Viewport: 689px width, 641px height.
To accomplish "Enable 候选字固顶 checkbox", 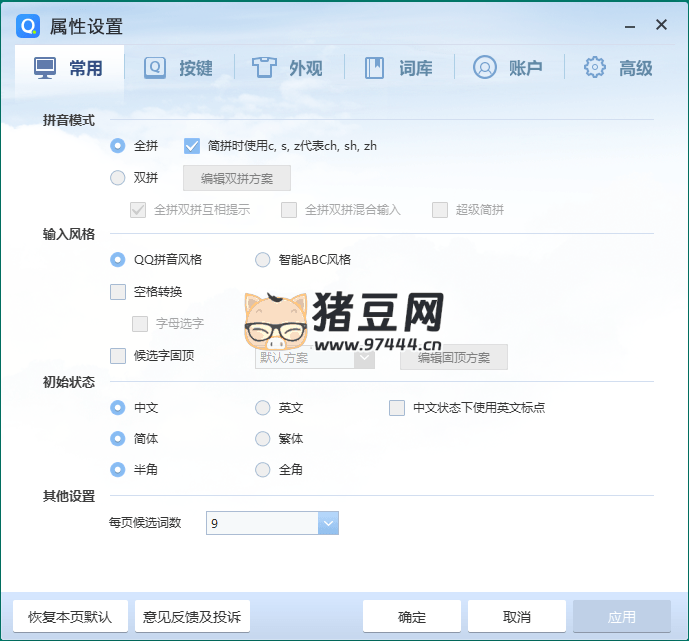I will click(x=118, y=356).
